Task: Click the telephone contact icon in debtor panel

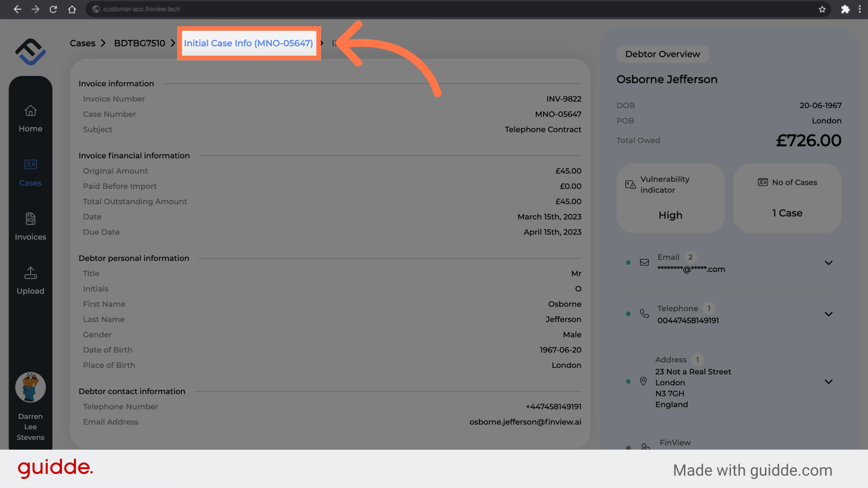Action: coord(644,314)
